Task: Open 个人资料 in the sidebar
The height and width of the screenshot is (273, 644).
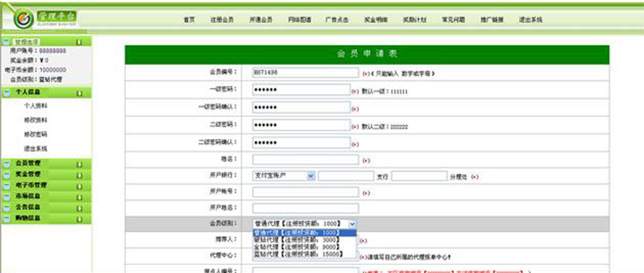Action: pos(36,106)
